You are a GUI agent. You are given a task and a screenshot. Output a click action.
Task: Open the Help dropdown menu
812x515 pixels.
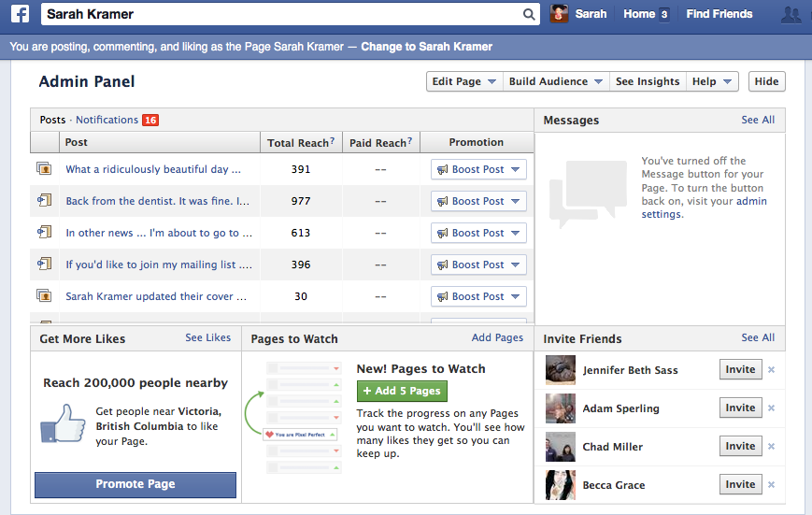click(x=712, y=81)
